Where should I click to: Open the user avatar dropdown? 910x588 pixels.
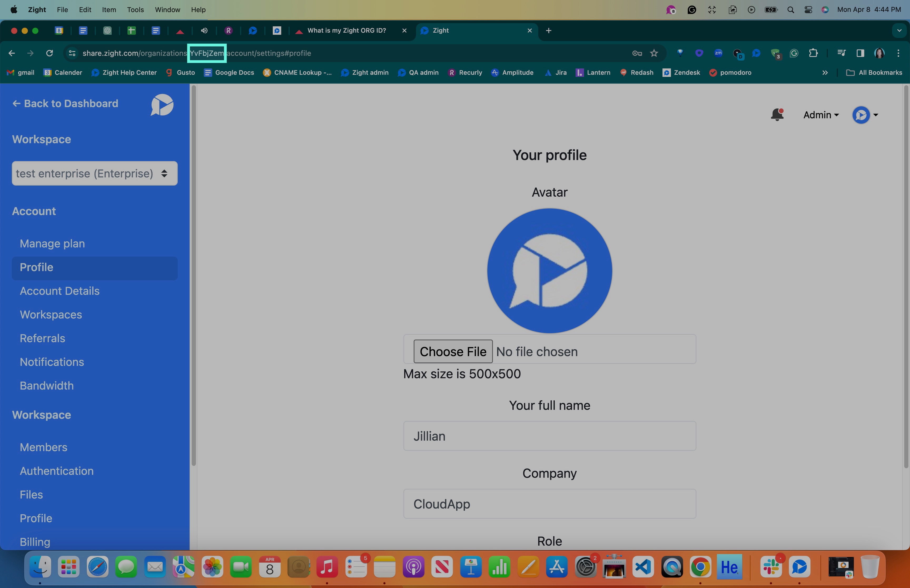(865, 115)
